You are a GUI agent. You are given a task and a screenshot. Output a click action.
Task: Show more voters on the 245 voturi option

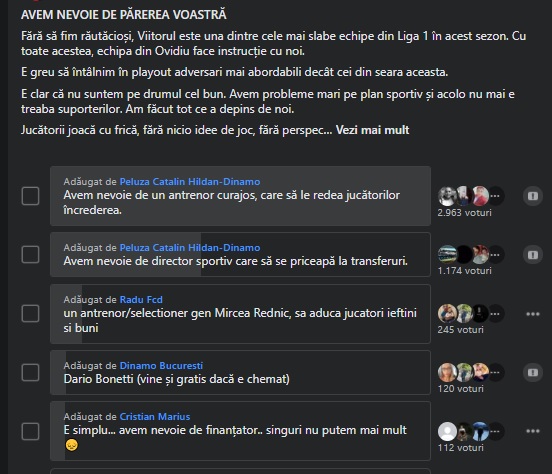(x=495, y=313)
